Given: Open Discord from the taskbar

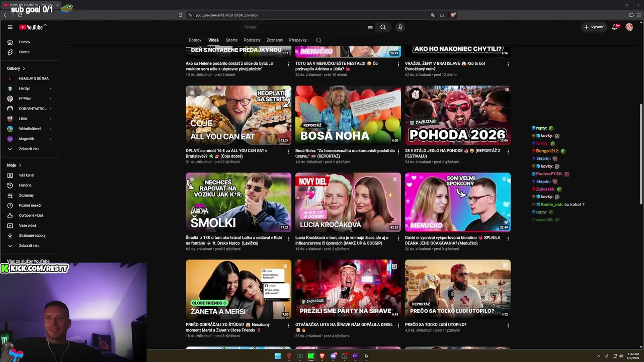Looking at the screenshot, I should pos(333,356).
